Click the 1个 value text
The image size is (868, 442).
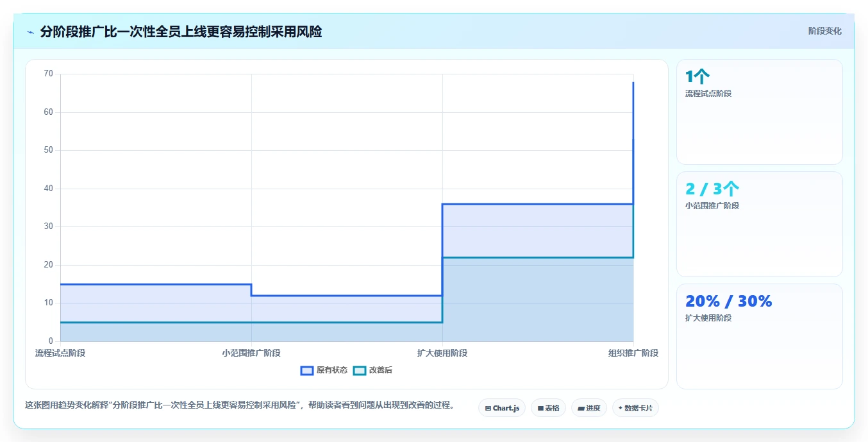pyautogui.click(x=697, y=77)
